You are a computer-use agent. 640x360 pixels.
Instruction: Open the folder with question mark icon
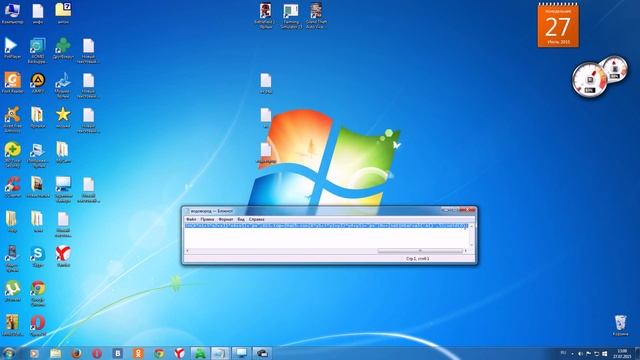(63, 13)
